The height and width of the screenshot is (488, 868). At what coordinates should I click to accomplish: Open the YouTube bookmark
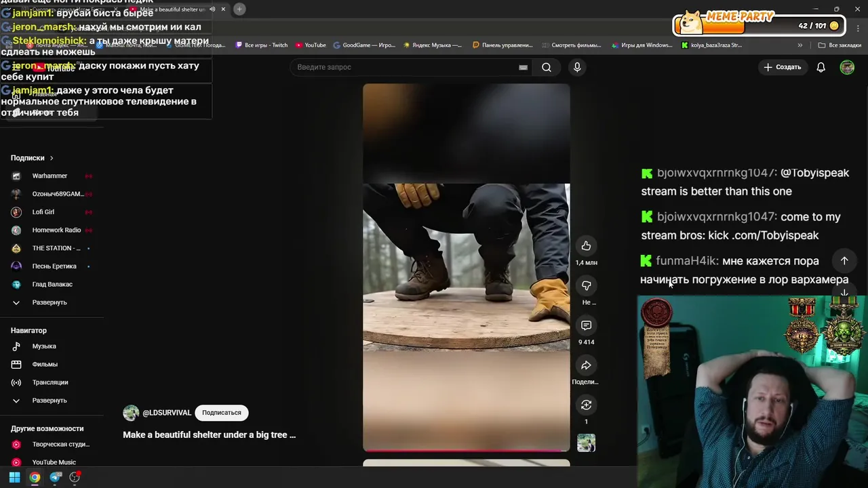click(x=311, y=45)
